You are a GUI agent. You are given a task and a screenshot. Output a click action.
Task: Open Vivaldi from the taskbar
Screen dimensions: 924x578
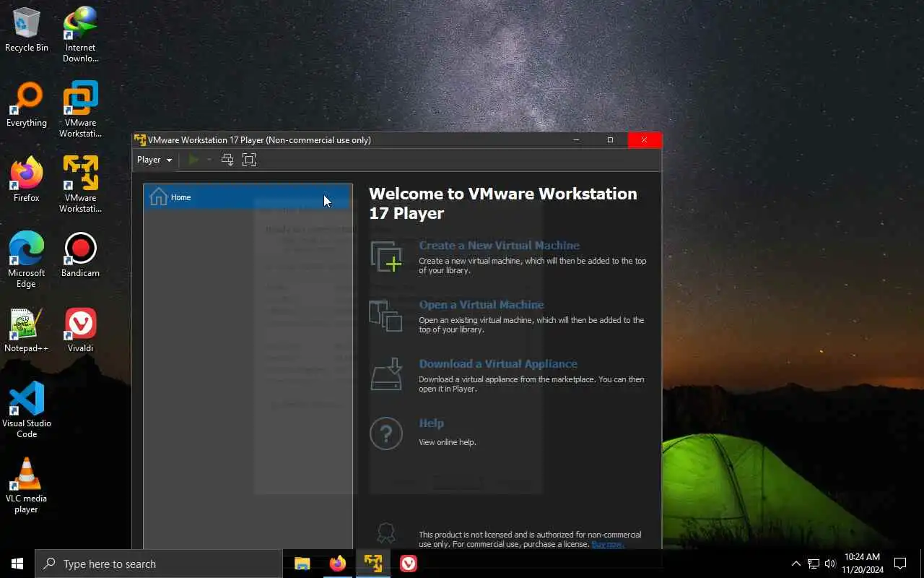[408, 564]
